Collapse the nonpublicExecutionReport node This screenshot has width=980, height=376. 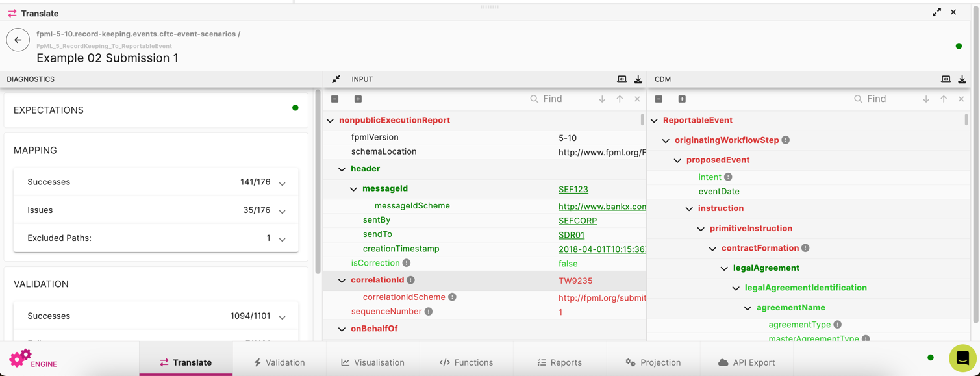(x=331, y=121)
